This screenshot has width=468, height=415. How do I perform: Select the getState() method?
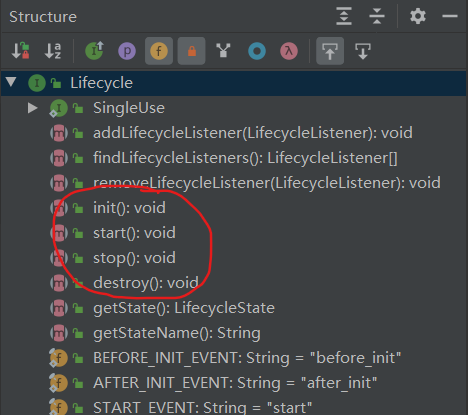184,308
